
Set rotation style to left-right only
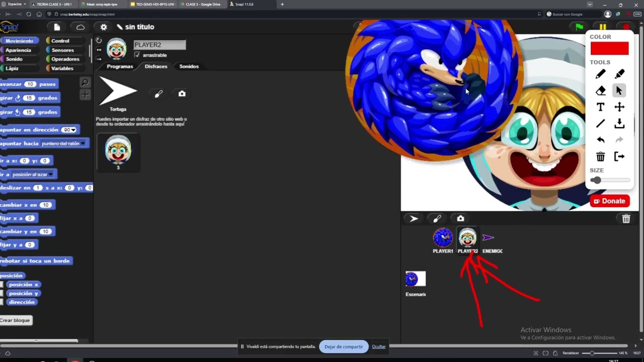(x=99, y=50)
